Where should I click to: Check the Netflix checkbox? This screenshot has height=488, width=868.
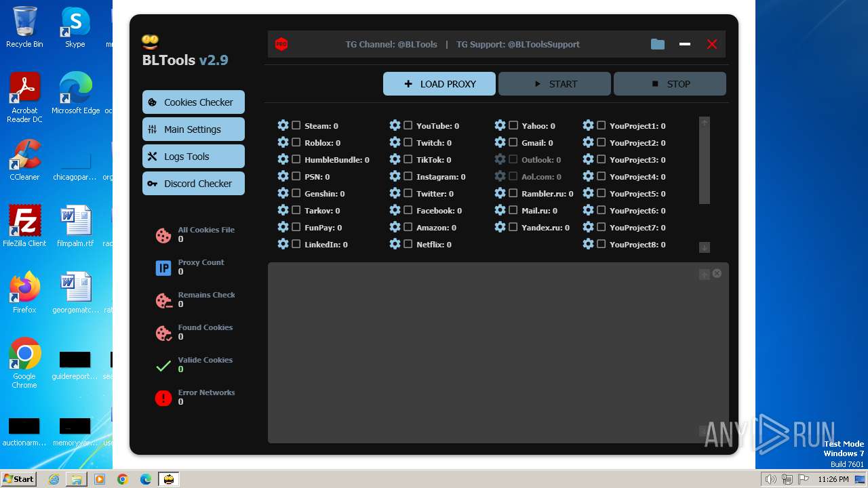click(408, 244)
